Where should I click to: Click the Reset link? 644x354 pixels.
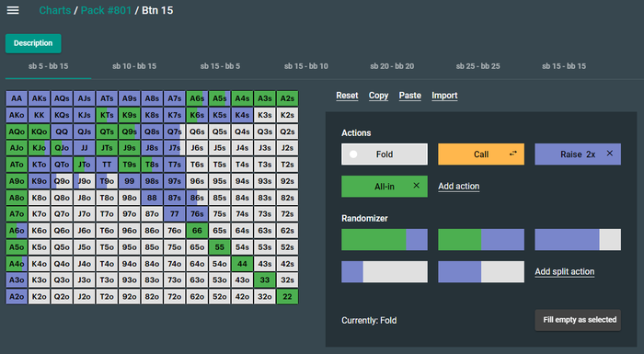click(347, 96)
